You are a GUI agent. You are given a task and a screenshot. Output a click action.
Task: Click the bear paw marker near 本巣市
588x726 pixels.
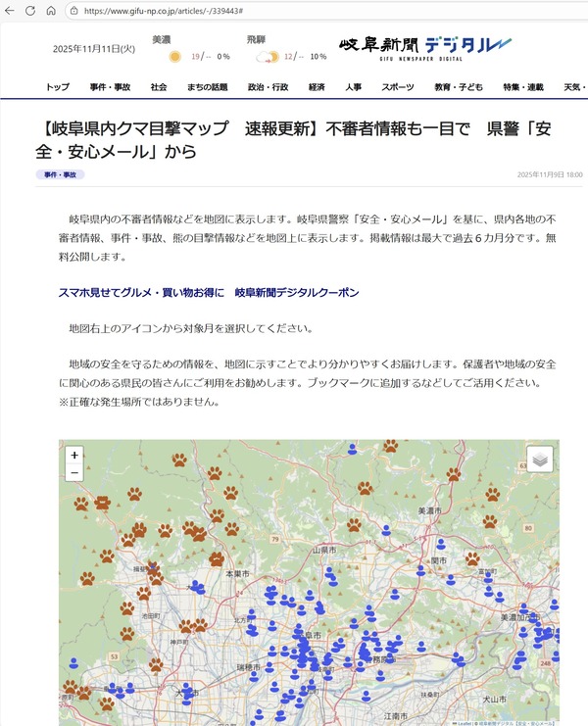pyautogui.click(x=217, y=558)
